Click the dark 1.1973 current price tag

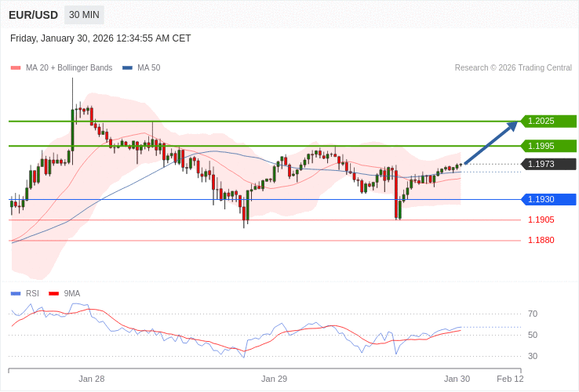coord(548,164)
